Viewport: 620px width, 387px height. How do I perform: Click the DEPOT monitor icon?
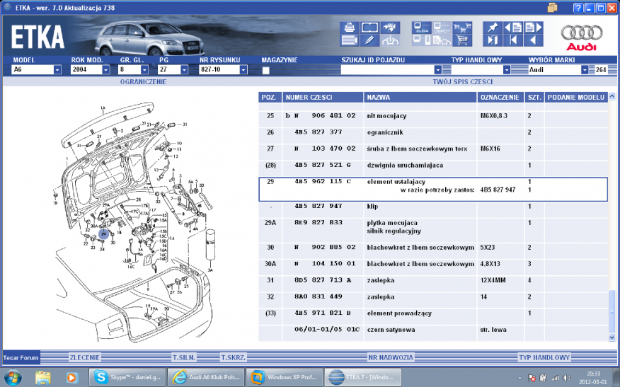[442, 27]
